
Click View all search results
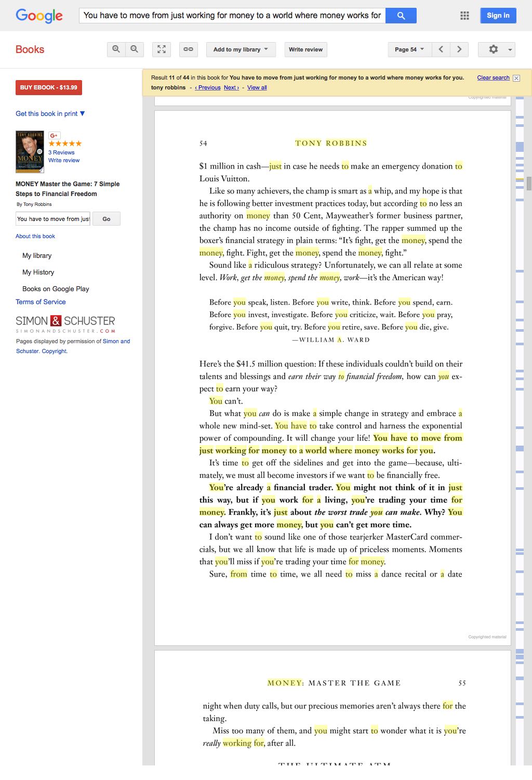pos(257,87)
